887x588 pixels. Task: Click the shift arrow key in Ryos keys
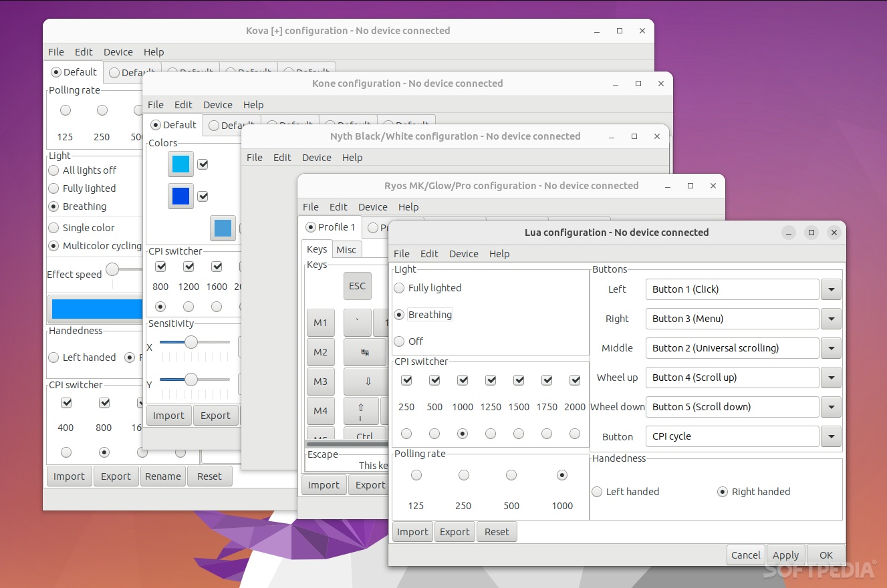coord(361,410)
